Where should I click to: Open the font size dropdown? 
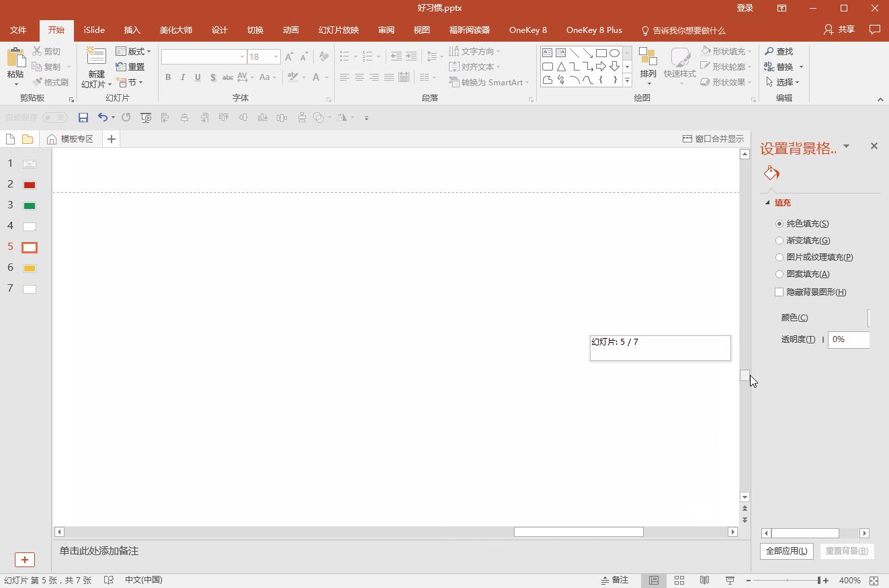pyautogui.click(x=276, y=57)
